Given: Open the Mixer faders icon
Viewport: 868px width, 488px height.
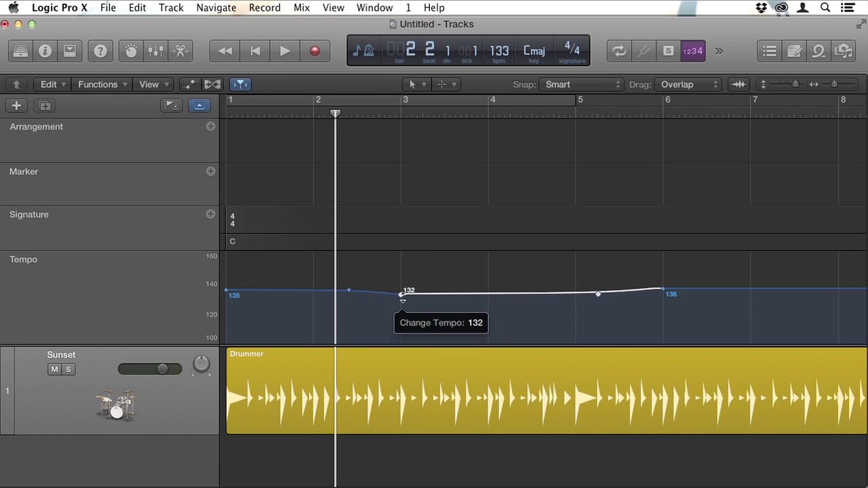Looking at the screenshot, I should pos(155,51).
